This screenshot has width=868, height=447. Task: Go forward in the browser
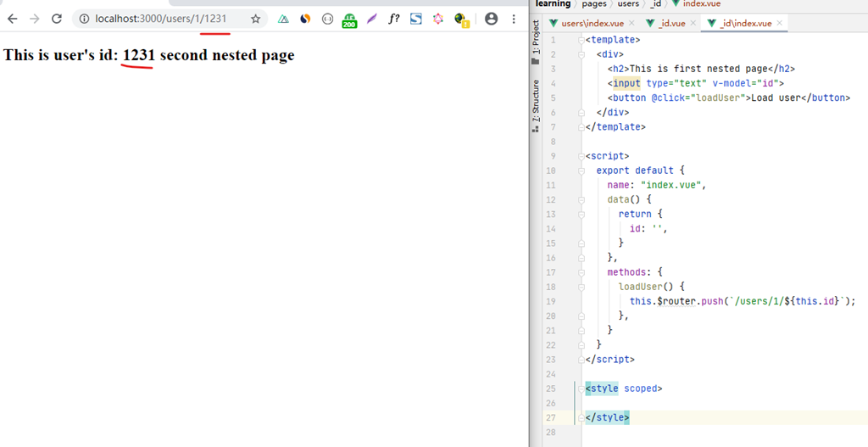(x=34, y=19)
